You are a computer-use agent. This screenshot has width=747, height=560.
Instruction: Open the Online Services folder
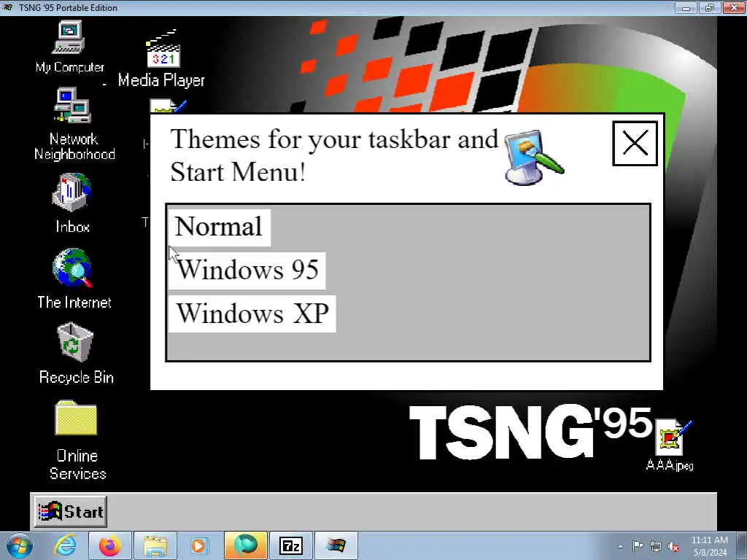point(76,440)
